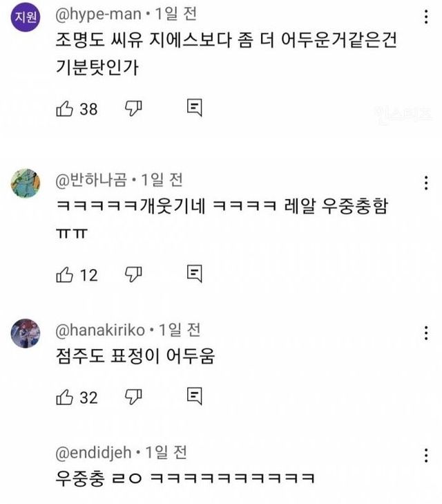Reply to the @hype-man comment

tap(194, 109)
